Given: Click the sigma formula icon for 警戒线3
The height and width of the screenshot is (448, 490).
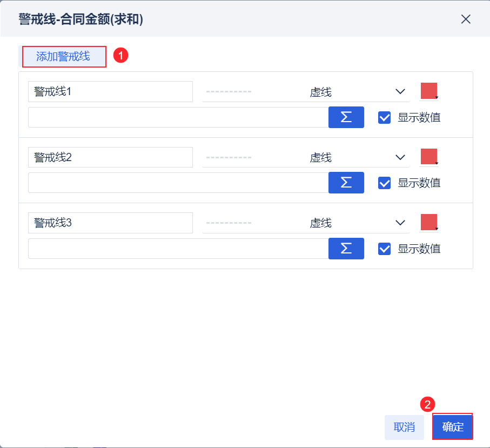Looking at the screenshot, I should [x=346, y=248].
